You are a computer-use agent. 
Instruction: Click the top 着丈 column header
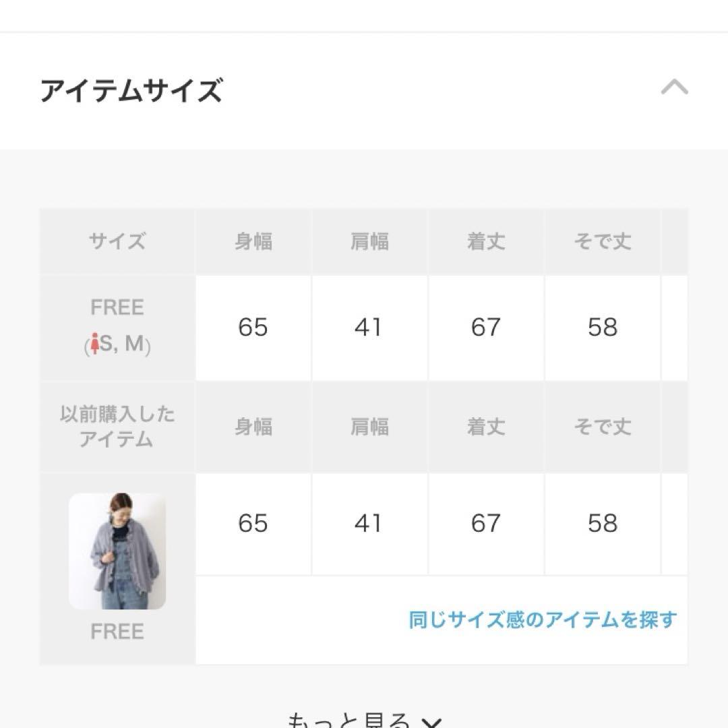(486, 241)
